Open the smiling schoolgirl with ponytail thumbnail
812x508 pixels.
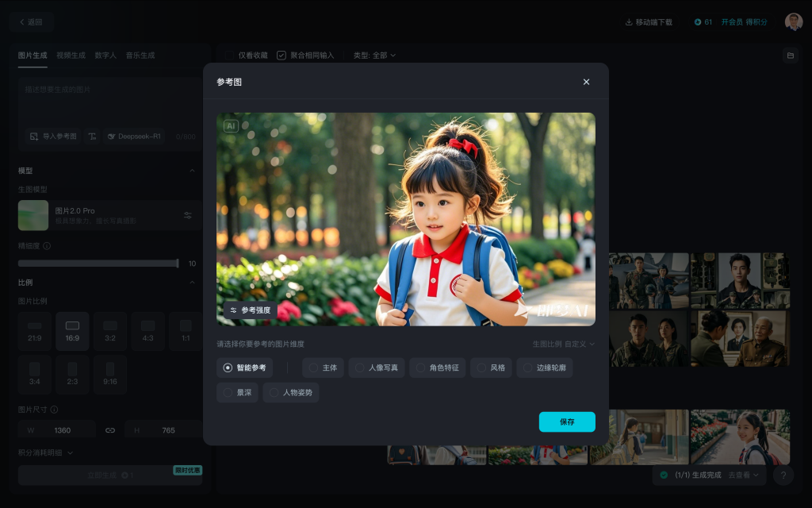740,437
